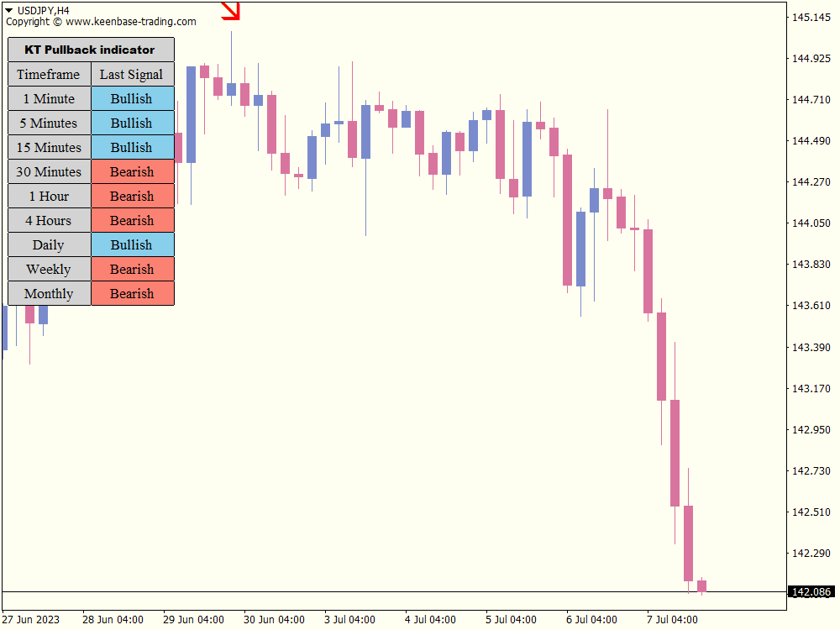Click the Weekly Bearish signal cell

pyautogui.click(x=132, y=269)
